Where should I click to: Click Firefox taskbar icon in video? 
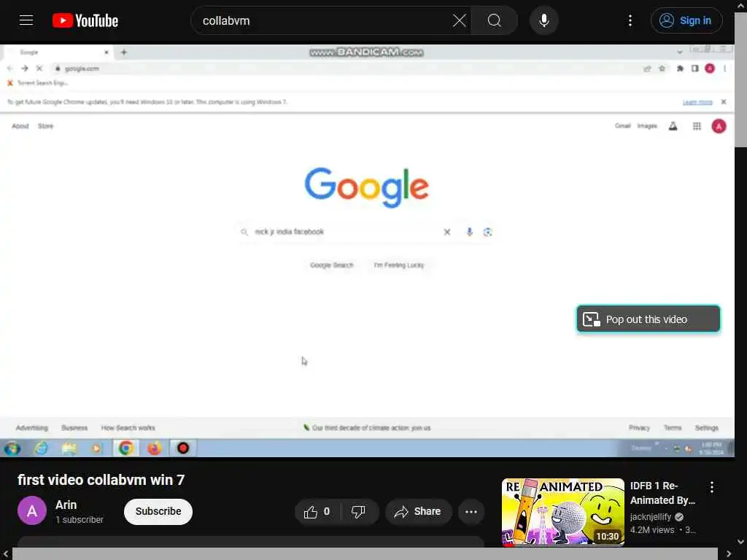[155, 448]
